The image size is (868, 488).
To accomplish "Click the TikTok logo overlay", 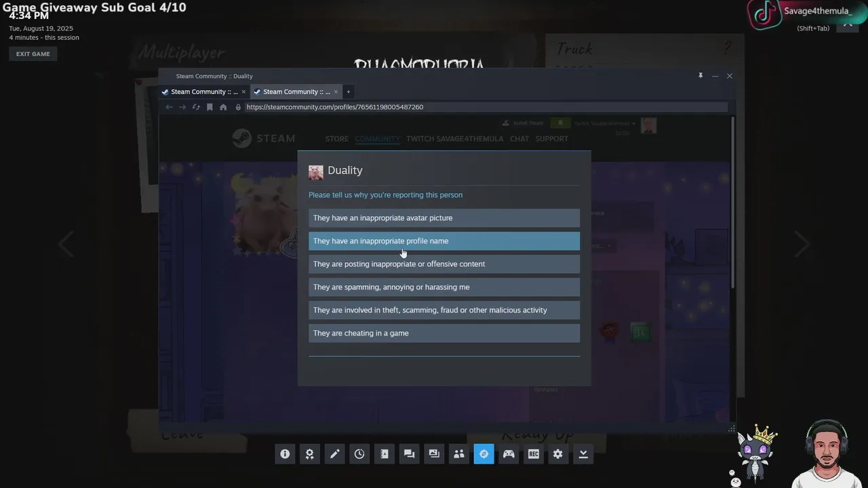I will click(x=764, y=15).
